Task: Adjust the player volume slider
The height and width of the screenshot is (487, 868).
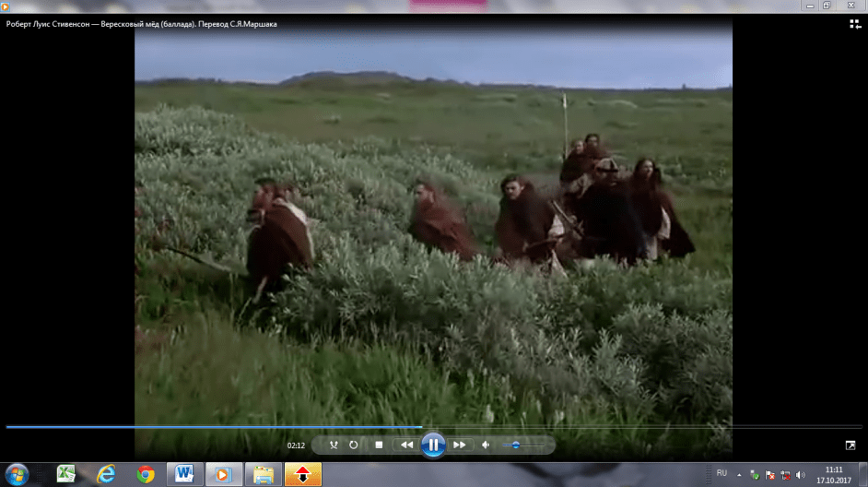Action: pyautogui.click(x=523, y=445)
